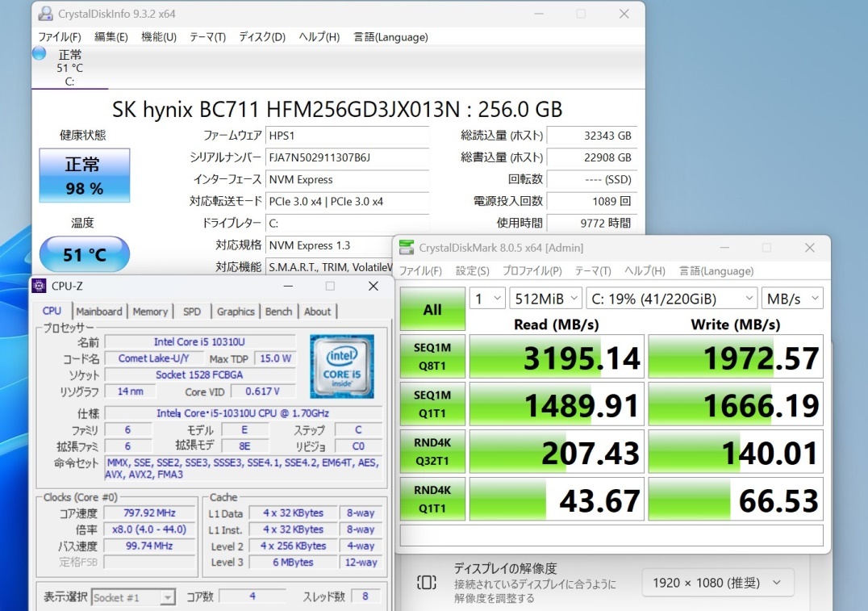
Task: Click the RND4K Q1T1 read result 43.67
Action: pyautogui.click(x=557, y=499)
